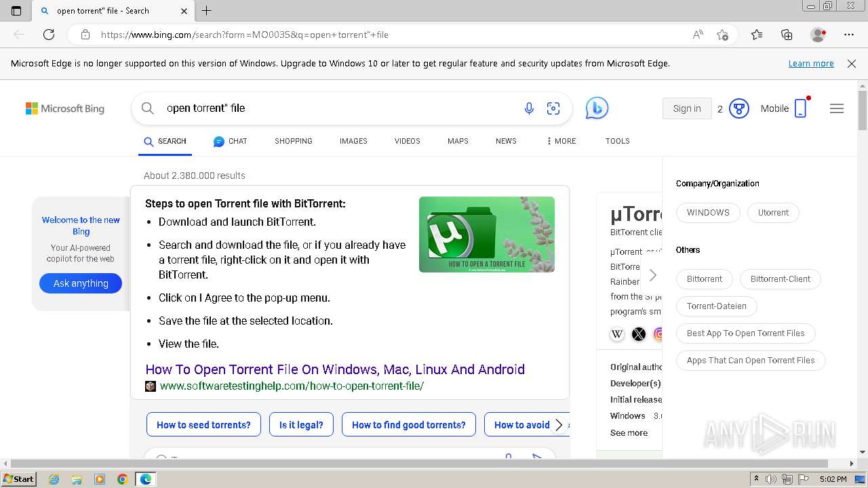Open search TOOLS options

tap(618, 141)
